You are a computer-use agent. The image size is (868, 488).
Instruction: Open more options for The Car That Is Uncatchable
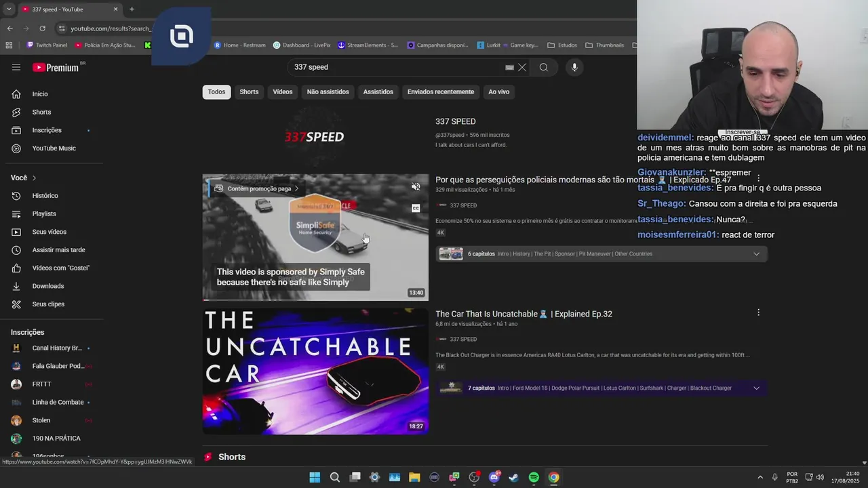[758, 312]
